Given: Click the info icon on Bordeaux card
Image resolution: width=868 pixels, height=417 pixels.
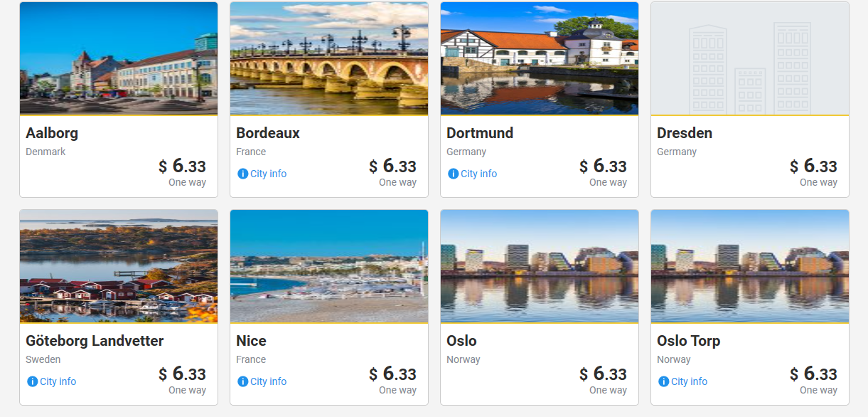Looking at the screenshot, I should [x=242, y=174].
